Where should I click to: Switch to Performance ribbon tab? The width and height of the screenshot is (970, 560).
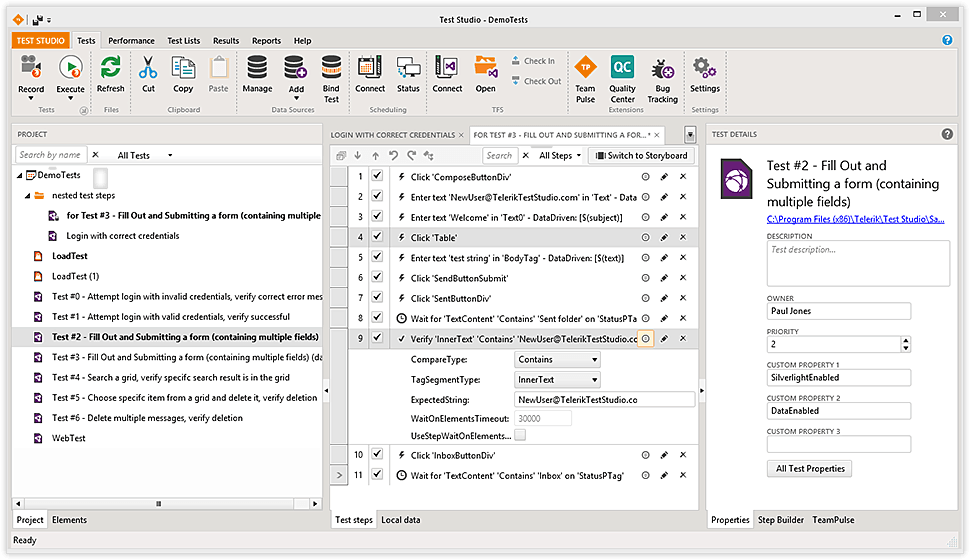point(131,41)
